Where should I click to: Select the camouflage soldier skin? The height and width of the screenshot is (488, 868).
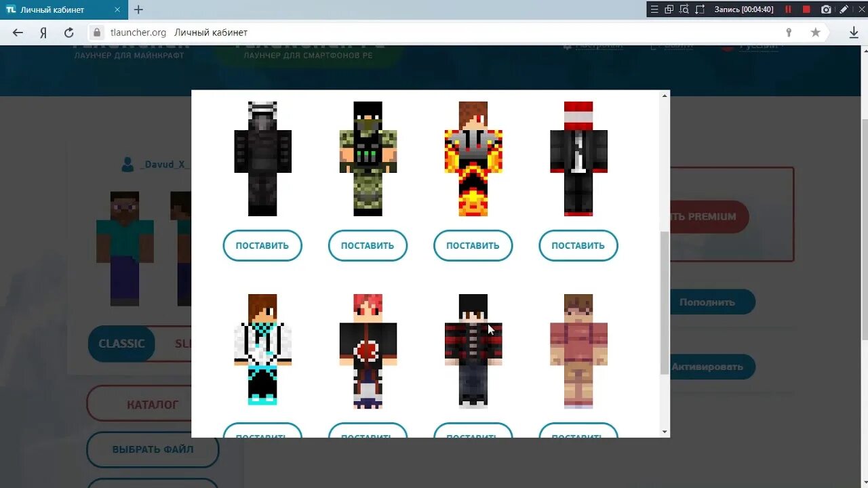click(368, 159)
